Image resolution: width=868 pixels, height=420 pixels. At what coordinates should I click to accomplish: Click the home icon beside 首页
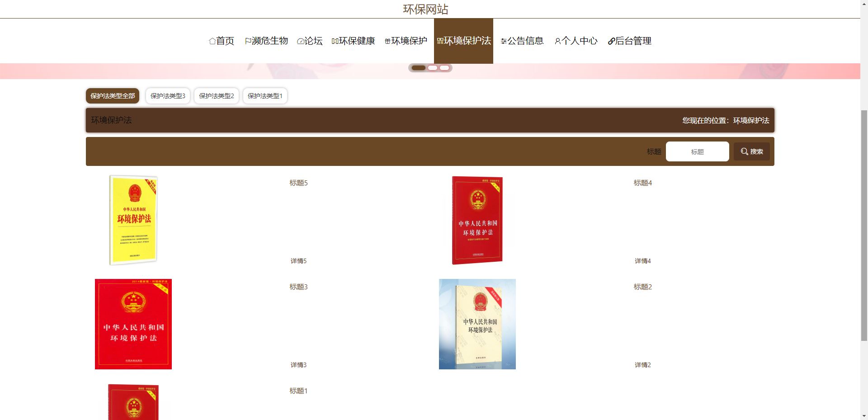(212, 41)
